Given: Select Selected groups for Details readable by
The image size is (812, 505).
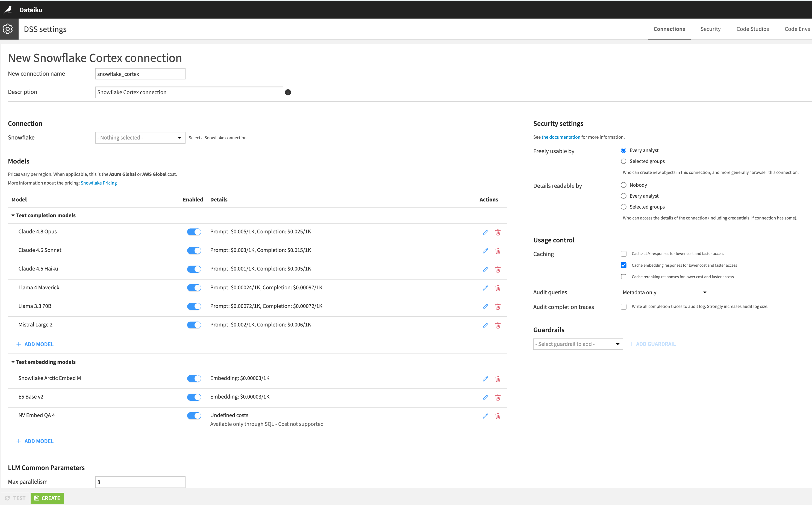Looking at the screenshot, I should tap(623, 207).
